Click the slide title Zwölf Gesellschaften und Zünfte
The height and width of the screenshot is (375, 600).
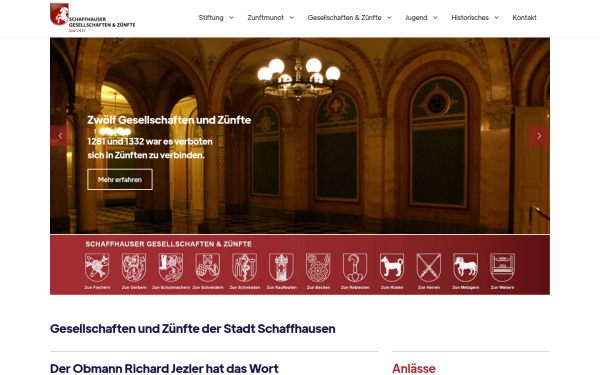point(169,120)
